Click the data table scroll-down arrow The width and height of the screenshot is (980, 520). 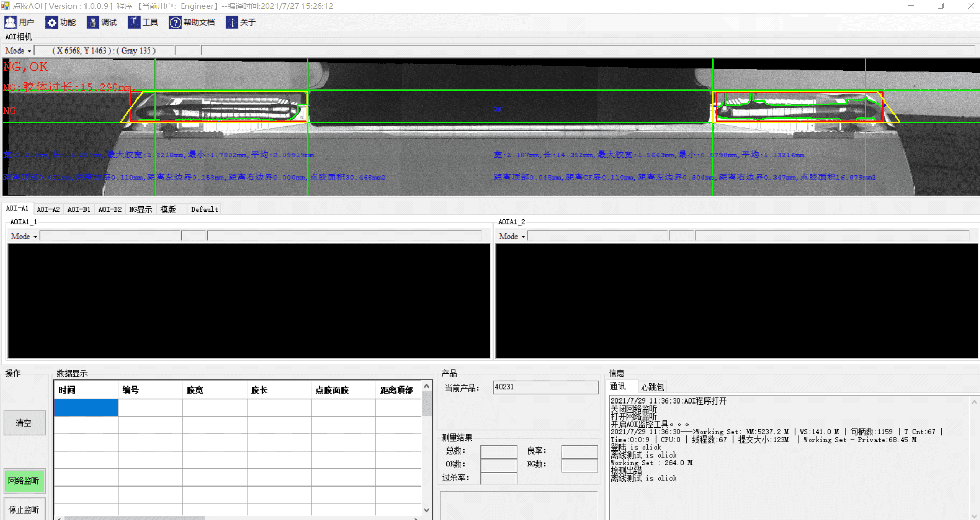[426, 510]
